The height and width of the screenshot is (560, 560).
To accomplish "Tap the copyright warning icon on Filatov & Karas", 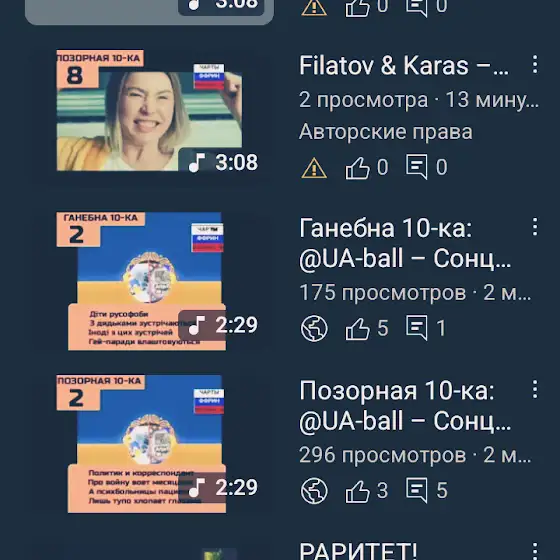I will (314, 168).
